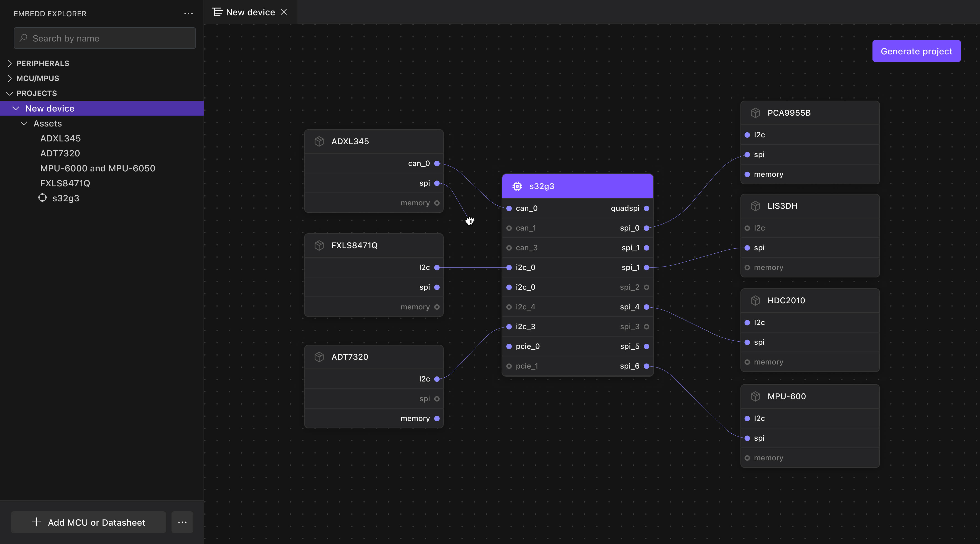Switch to the New device tab

tap(250, 12)
